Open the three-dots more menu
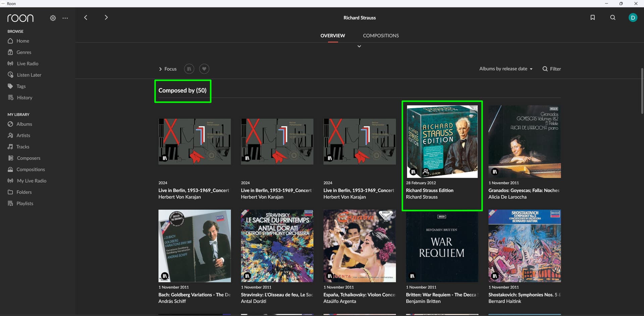 [x=65, y=18]
